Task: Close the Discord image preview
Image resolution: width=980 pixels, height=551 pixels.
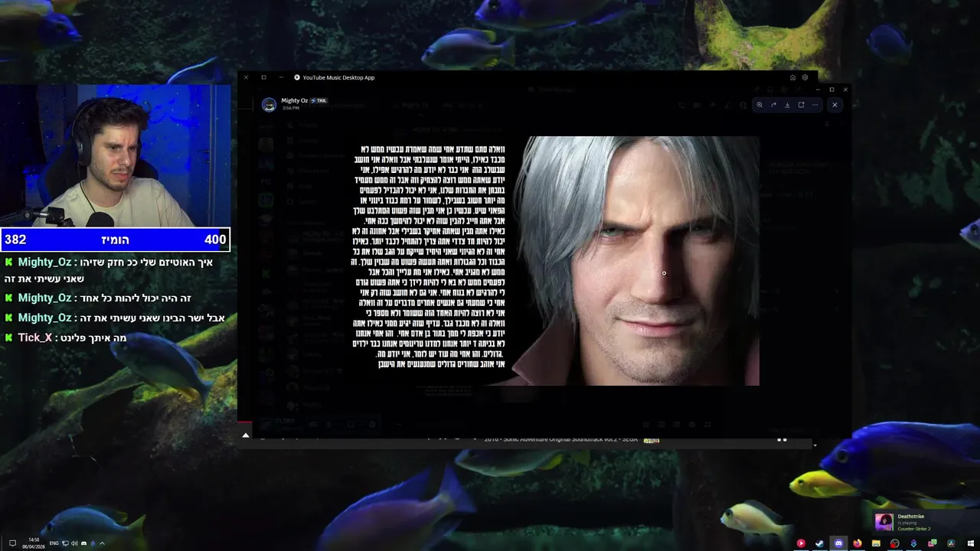Action: click(835, 105)
